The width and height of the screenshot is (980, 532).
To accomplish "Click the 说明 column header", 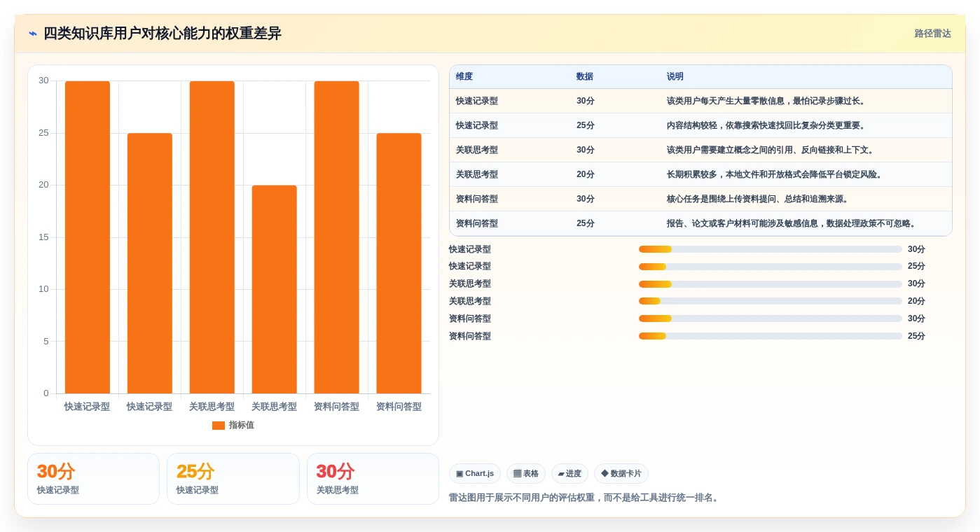I will pos(675,77).
